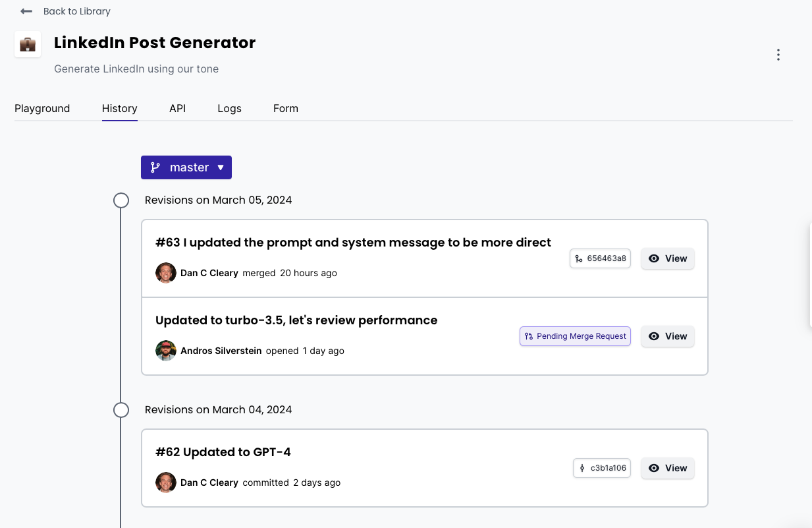Viewport: 812px width, 528px height.
Task: View revision #63 with the View button
Action: (667, 258)
